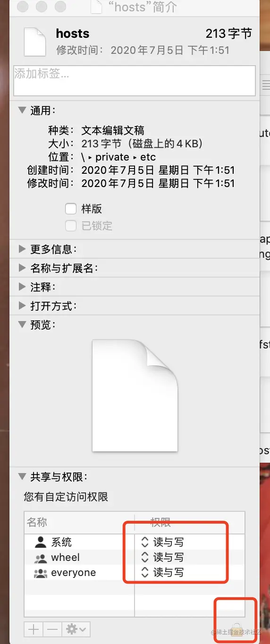Expand the 更多信息 section
The height and width of the screenshot is (644, 270).
tap(22, 249)
